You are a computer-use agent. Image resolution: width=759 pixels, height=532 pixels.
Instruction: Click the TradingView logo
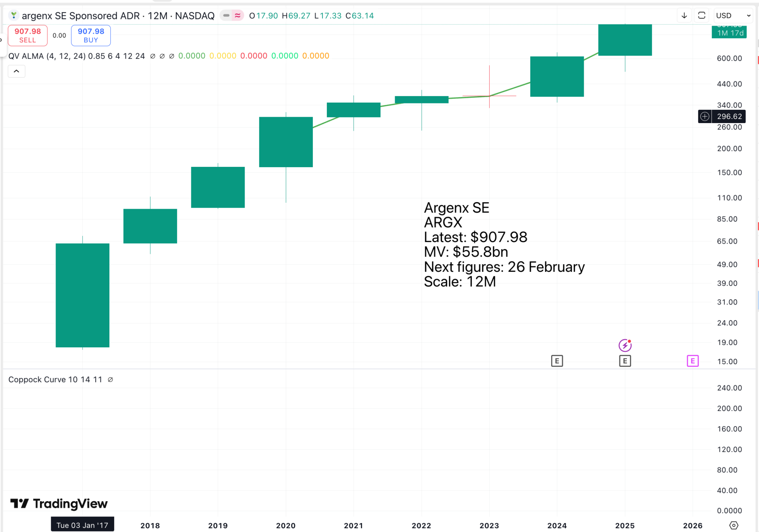pos(59,503)
